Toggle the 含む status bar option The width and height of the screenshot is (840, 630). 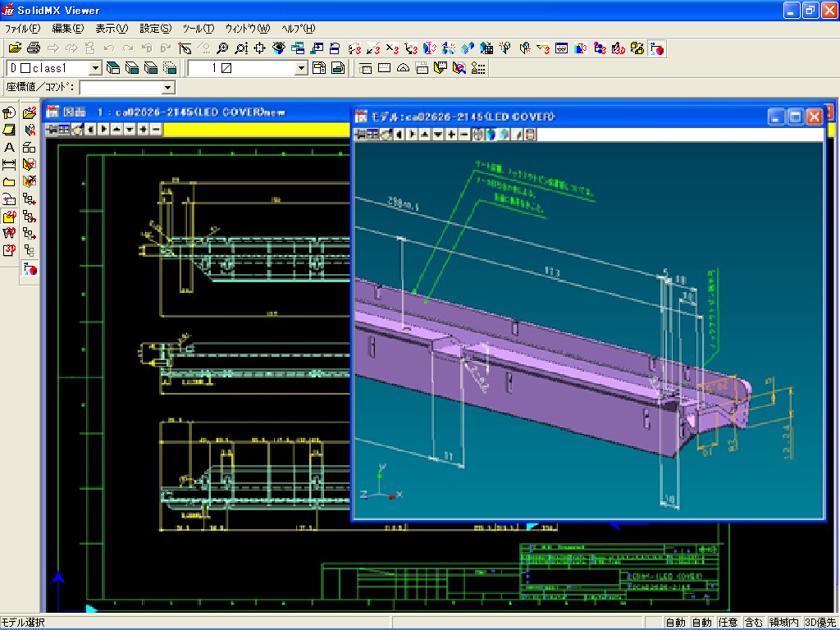753,623
